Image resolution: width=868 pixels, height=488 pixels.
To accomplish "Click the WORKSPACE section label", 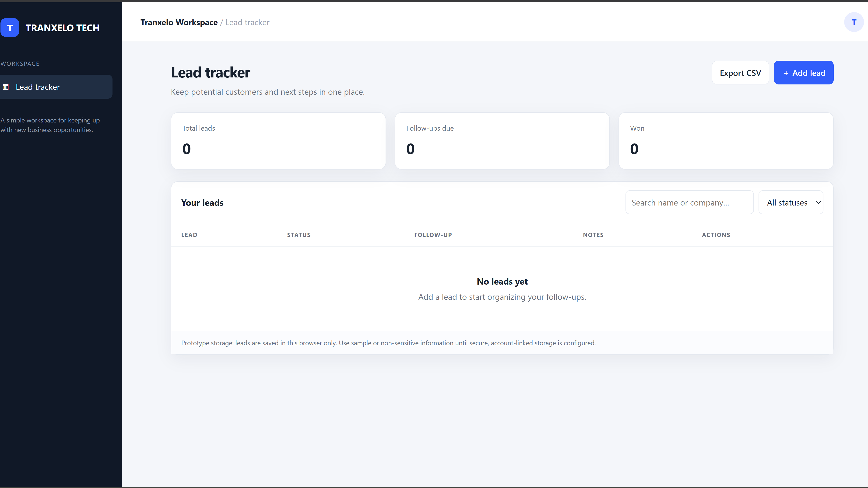I will (x=20, y=64).
